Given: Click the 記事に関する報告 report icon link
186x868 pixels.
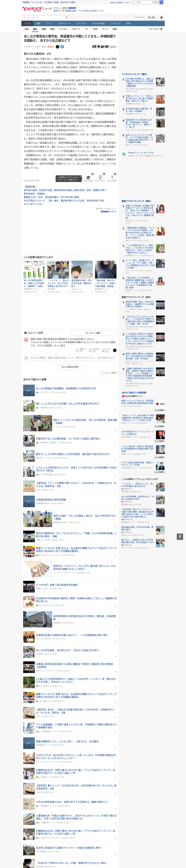Looking at the screenshot, I should click(31, 181).
